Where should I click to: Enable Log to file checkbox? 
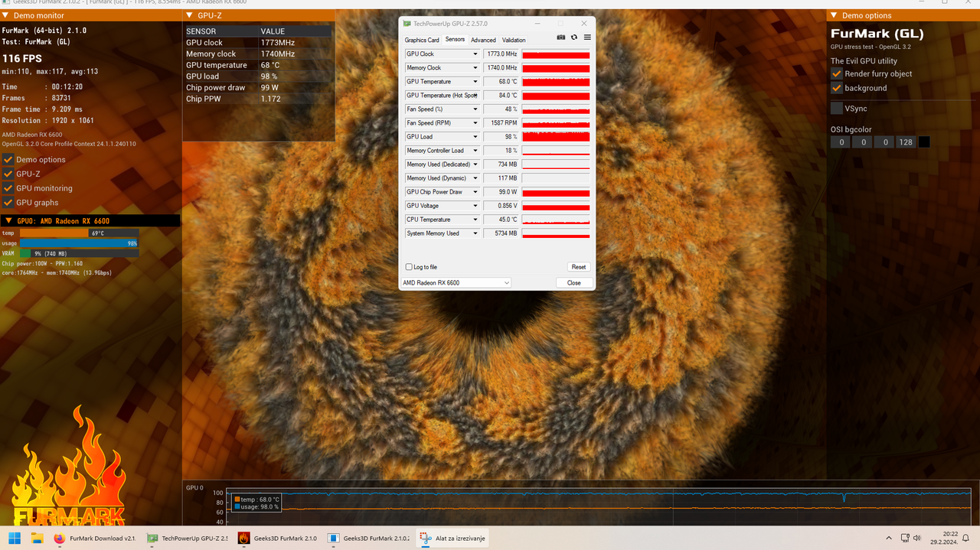[x=409, y=267]
